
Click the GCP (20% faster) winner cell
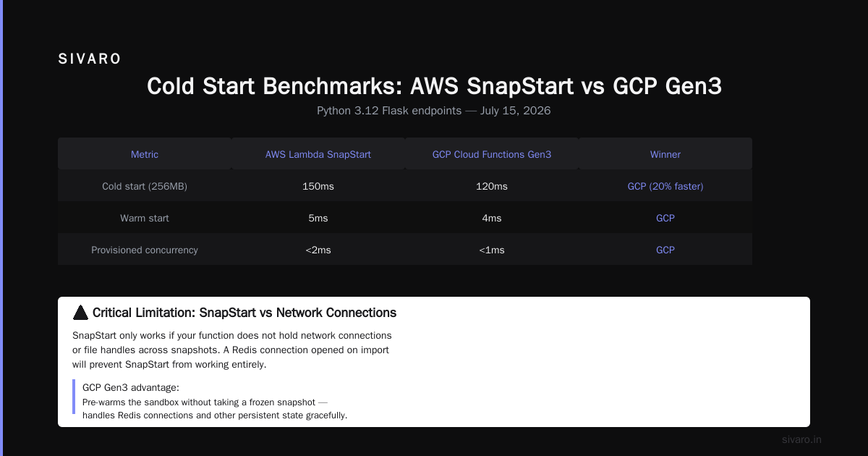[665, 186]
